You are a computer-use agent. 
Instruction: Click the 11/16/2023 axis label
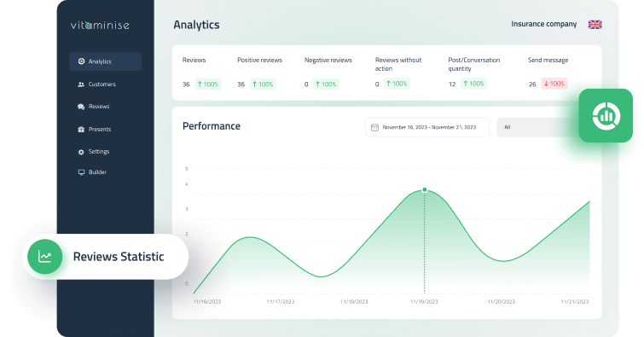[207, 302]
